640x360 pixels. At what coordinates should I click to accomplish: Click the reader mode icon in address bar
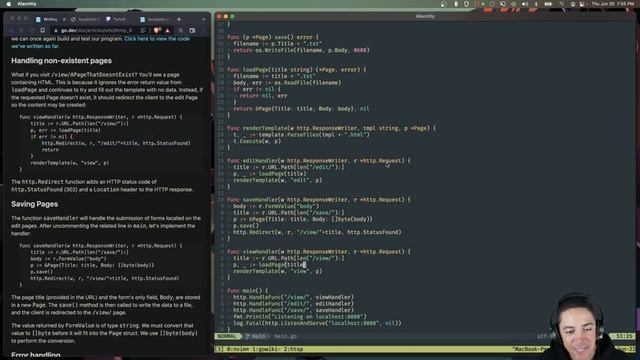(x=143, y=30)
